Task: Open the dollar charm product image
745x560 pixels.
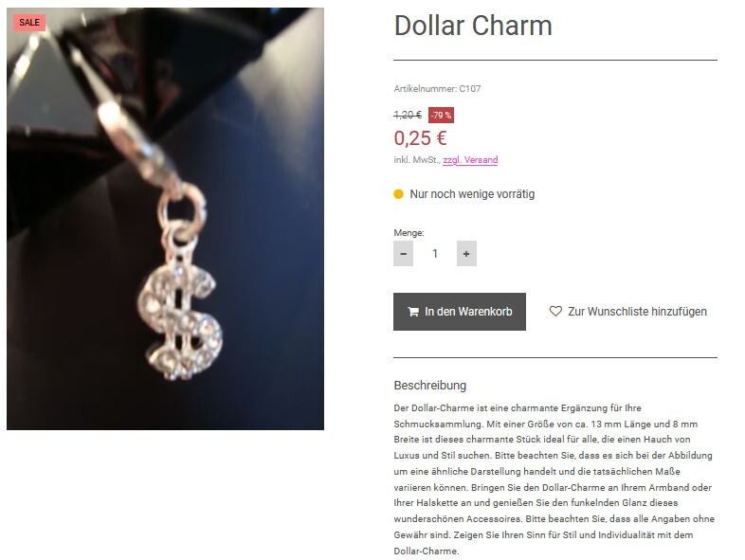Action: click(165, 219)
